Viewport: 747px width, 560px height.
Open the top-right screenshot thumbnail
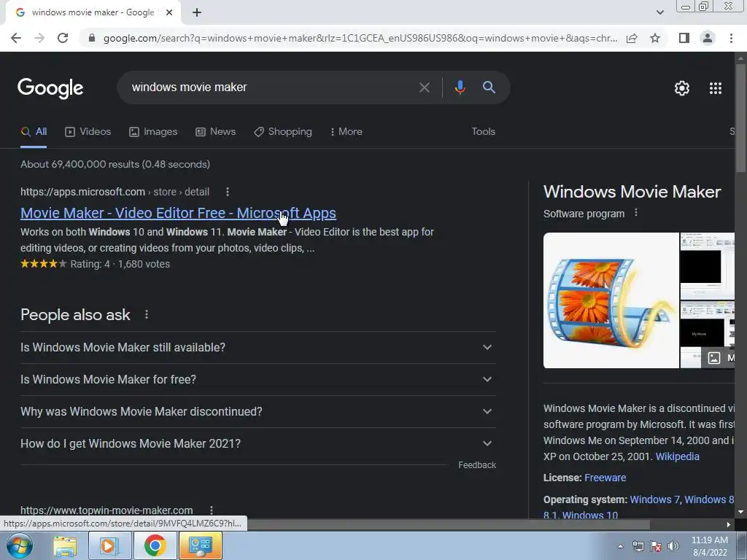[708, 265]
